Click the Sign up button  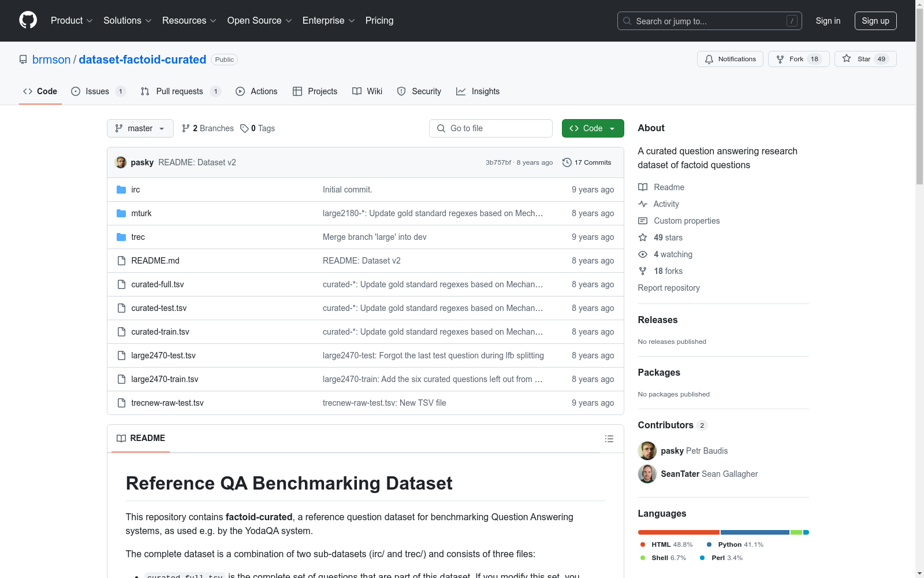coord(875,21)
